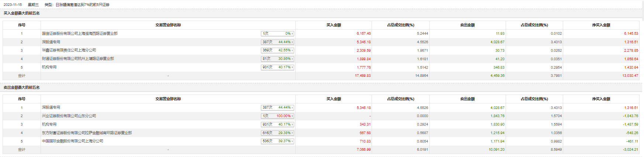Open 中国国际金融股份有限公司上海分公司 link
This screenshot has height=157, width=644.
tap(73, 141)
